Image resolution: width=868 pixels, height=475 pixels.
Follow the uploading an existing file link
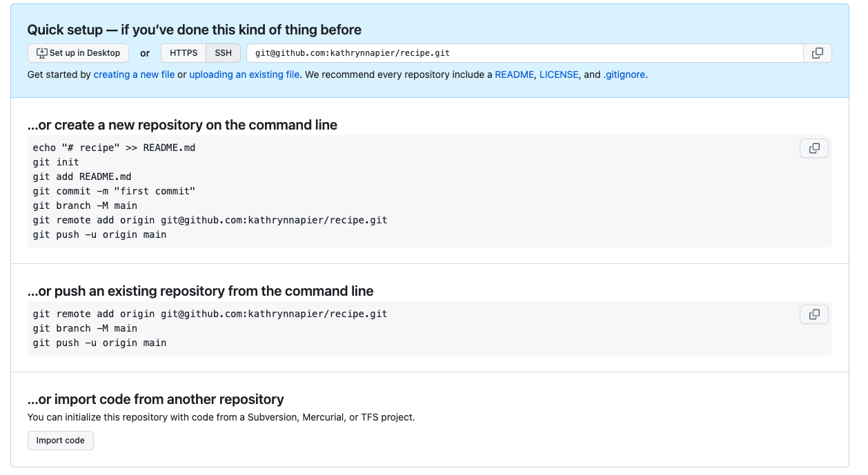(244, 74)
